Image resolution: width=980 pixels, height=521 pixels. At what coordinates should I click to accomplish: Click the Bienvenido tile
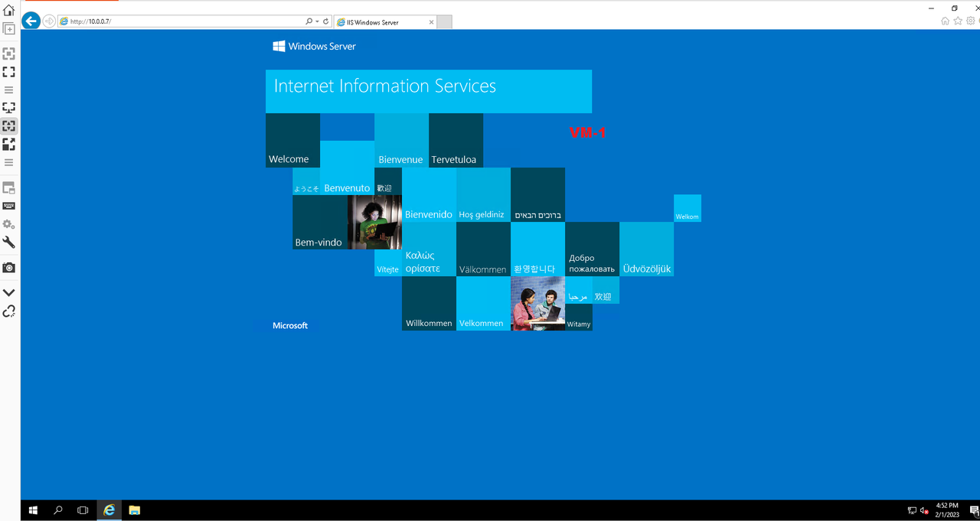(x=429, y=195)
